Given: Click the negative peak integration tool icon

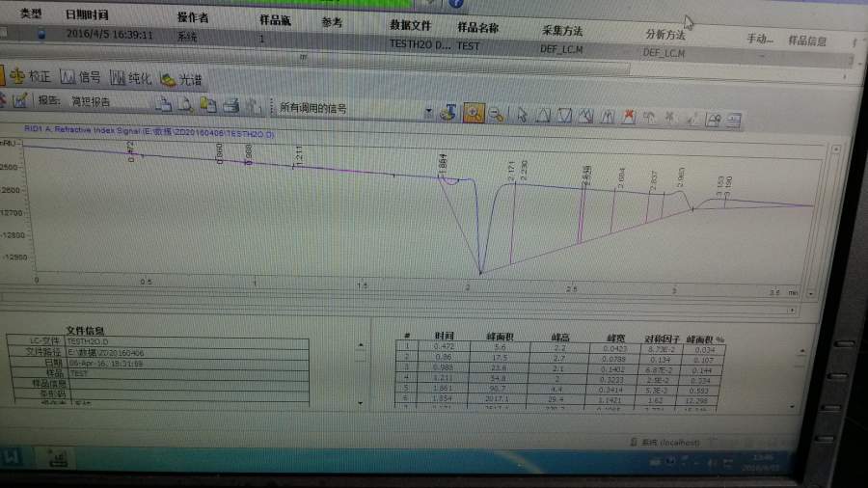Looking at the screenshot, I should tap(564, 116).
